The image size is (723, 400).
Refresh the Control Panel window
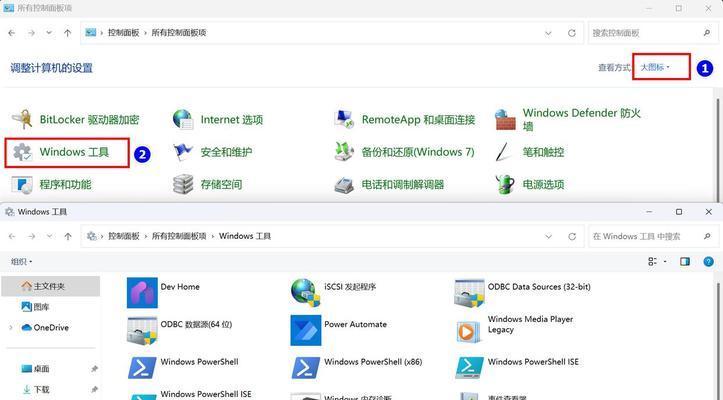[572, 33]
